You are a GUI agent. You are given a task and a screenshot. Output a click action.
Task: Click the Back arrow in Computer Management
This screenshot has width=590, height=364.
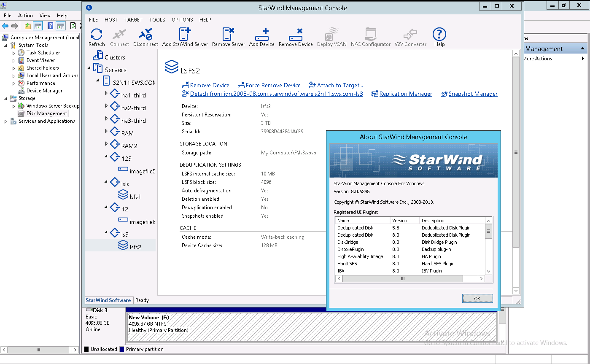tap(5, 26)
